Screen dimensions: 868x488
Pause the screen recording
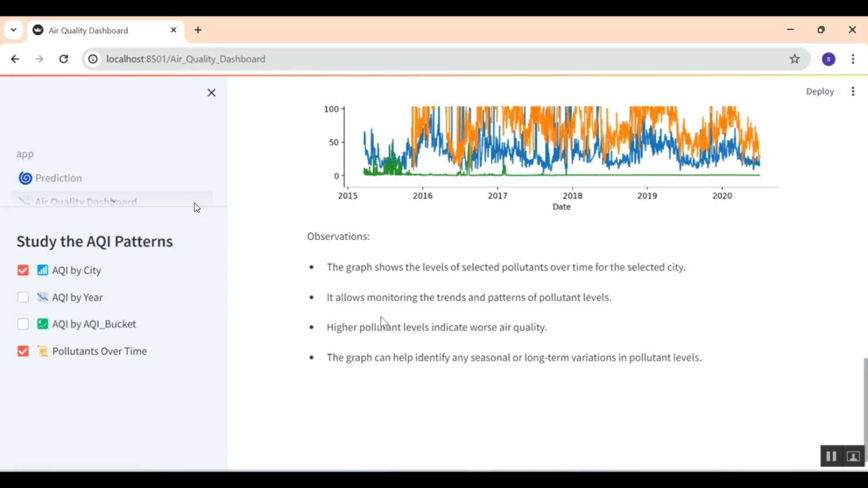pyautogui.click(x=831, y=456)
